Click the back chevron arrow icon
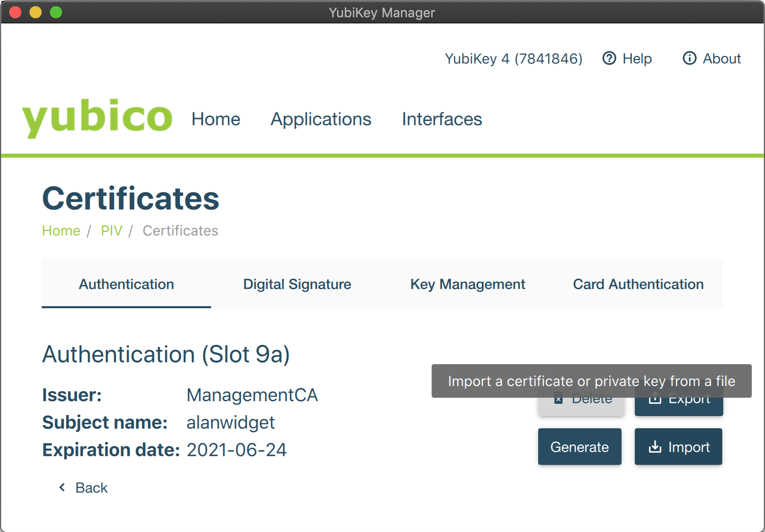The width and height of the screenshot is (765, 532). click(62, 487)
